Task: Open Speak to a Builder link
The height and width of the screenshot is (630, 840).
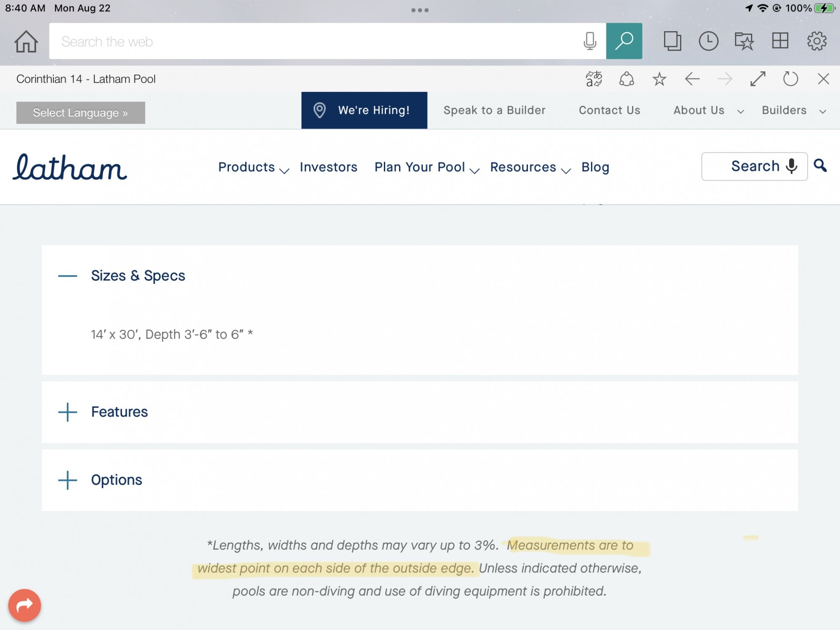Action: (x=494, y=110)
